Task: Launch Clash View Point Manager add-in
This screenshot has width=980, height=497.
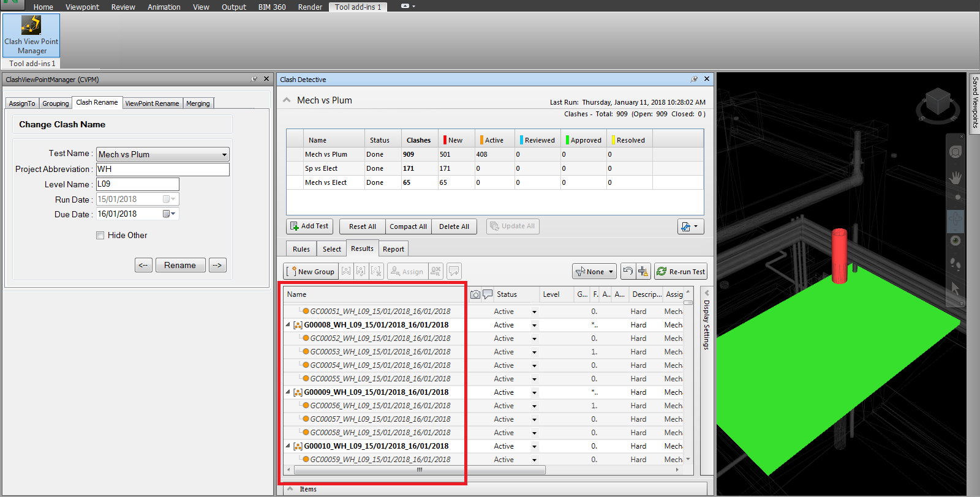Action: pyautogui.click(x=31, y=35)
